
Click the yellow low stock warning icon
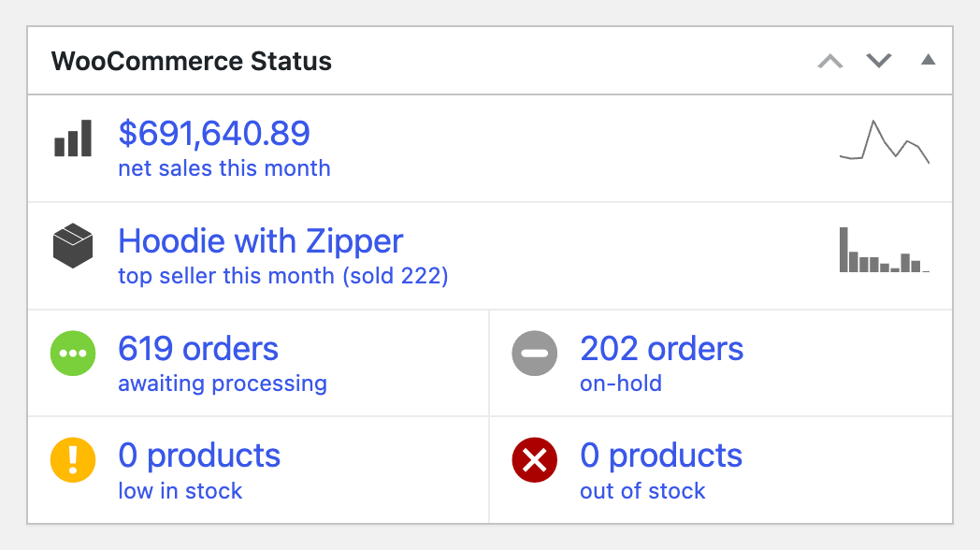[73, 460]
